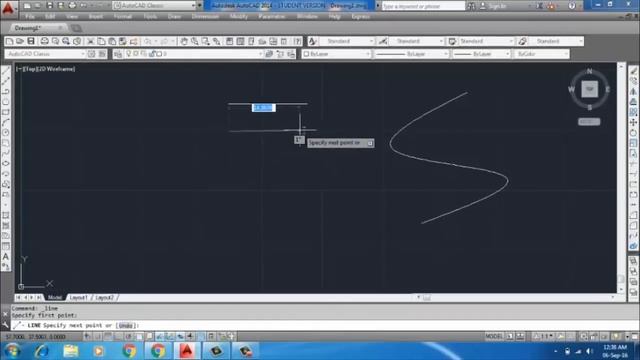Image resolution: width=640 pixels, height=360 pixels.
Task: Select the Line tool in Draw toolbar
Action: point(6,71)
